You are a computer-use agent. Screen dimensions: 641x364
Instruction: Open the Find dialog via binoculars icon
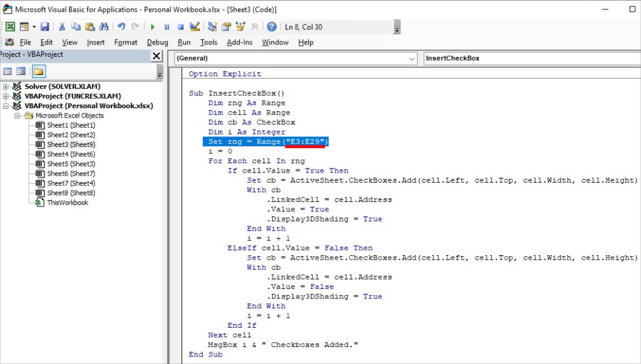pos(104,26)
